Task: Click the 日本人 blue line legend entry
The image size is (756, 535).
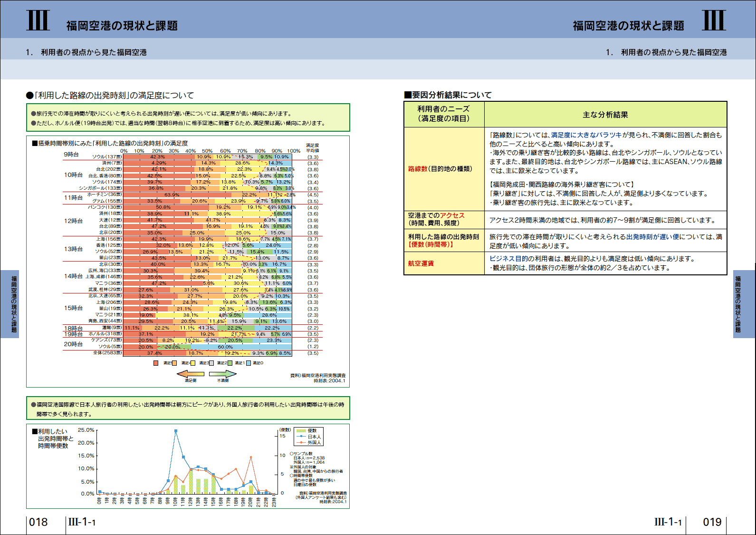Action: coord(308,437)
